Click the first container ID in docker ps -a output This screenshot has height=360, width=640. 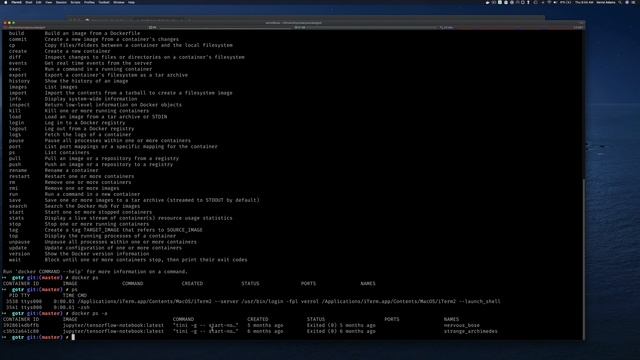[x=21, y=325]
